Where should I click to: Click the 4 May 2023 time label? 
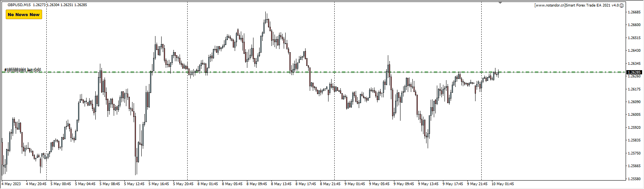coord(11,184)
